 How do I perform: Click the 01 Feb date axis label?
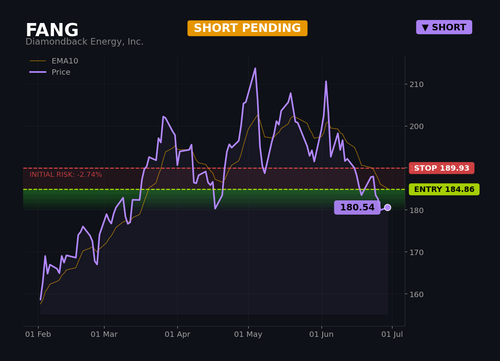pos(38,334)
